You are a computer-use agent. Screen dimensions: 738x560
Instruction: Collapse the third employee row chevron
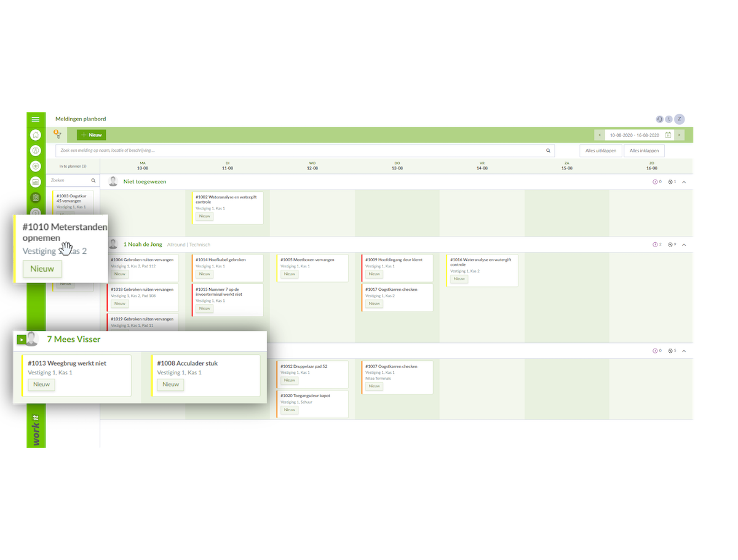tap(684, 351)
